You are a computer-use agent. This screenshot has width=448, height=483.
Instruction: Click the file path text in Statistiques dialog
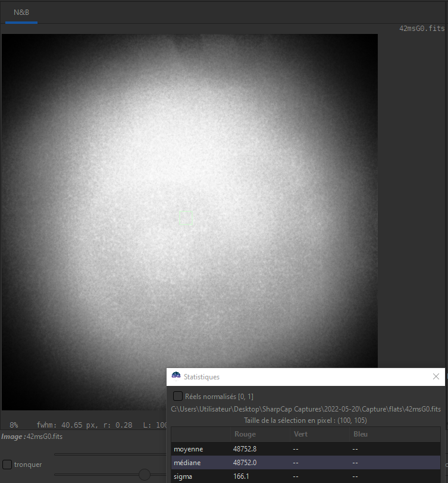[306, 409]
